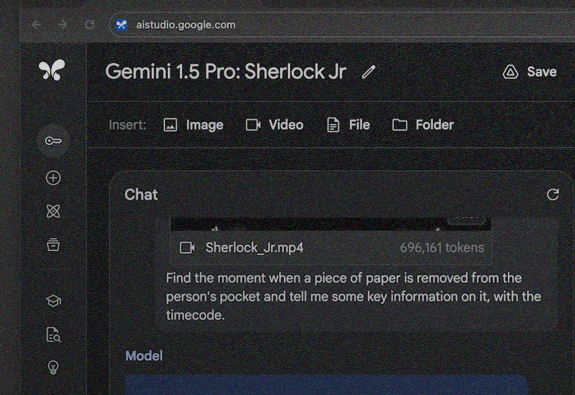Insert a File
The width and height of the screenshot is (575, 395).
coord(348,125)
